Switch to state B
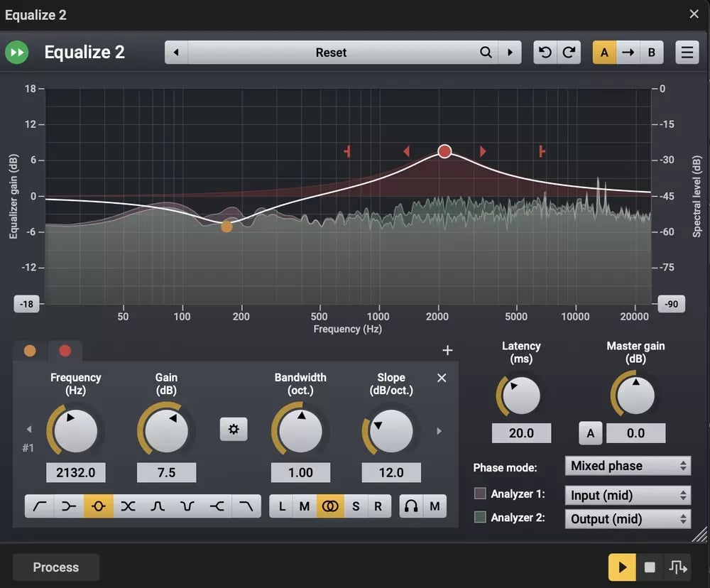Image resolution: width=710 pixels, height=588 pixels. pyautogui.click(x=652, y=53)
